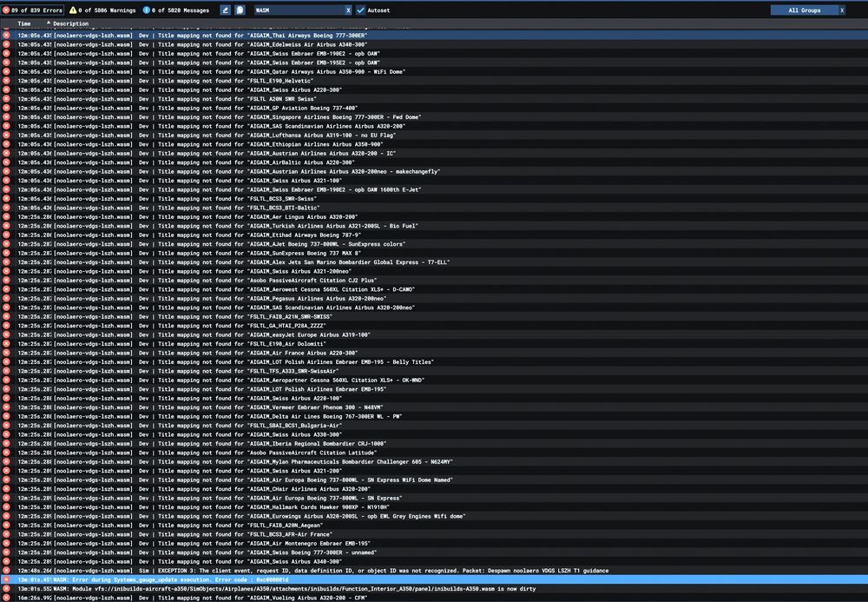868x602 pixels.
Task: Select the Vueling Airbus A320-200 CFM row
Action: 347,598
